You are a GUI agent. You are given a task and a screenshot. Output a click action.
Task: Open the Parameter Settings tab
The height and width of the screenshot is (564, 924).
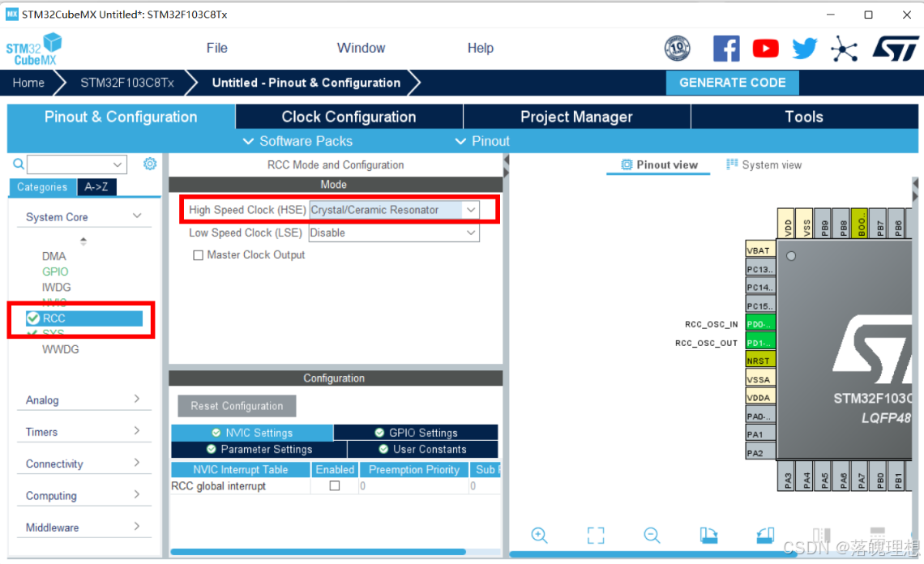click(259, 449)
